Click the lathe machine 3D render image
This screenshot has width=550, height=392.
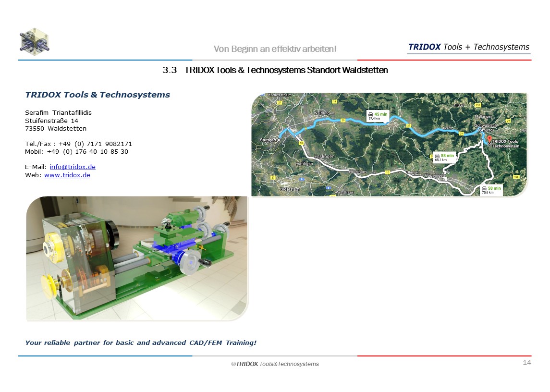click(x=137, y=258)
